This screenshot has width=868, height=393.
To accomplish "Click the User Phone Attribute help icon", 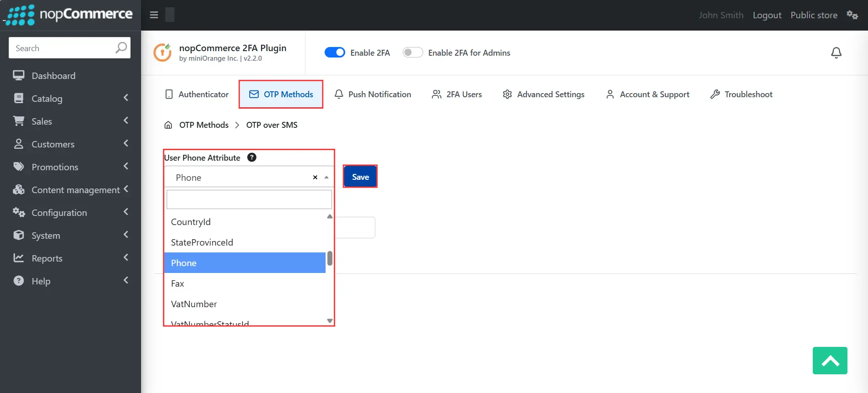I will tap(252, 157).
